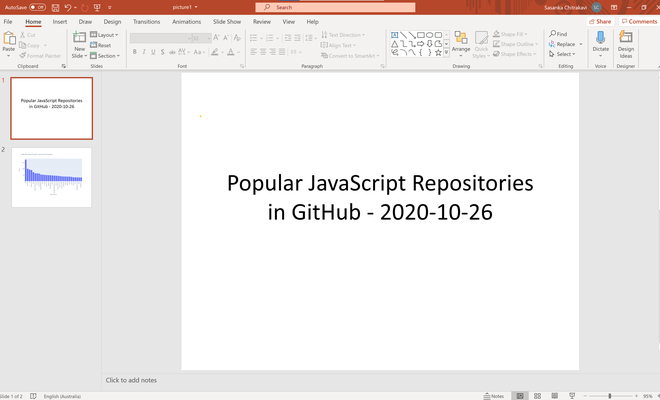Click the Save icon in title bar
Viewport: 660px width, 400px height.
[54, 7]
